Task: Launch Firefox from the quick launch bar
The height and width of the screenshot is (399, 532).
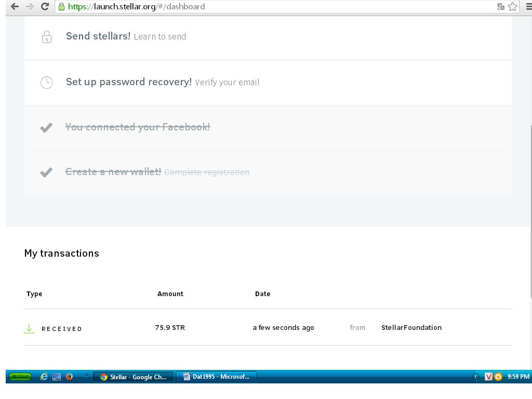Action: pyautogui.click(x=69, y=377)
